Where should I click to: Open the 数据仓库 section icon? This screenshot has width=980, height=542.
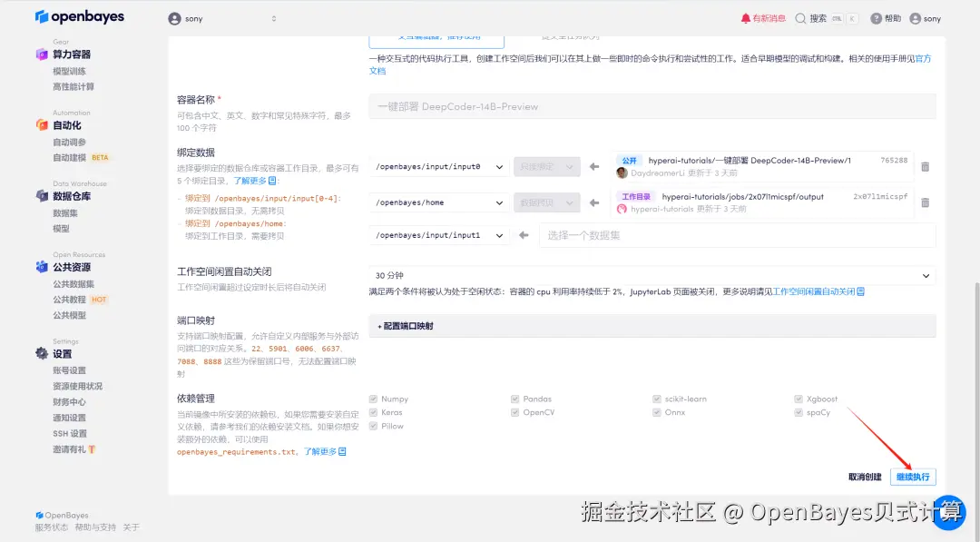click(x=42, y=196)
